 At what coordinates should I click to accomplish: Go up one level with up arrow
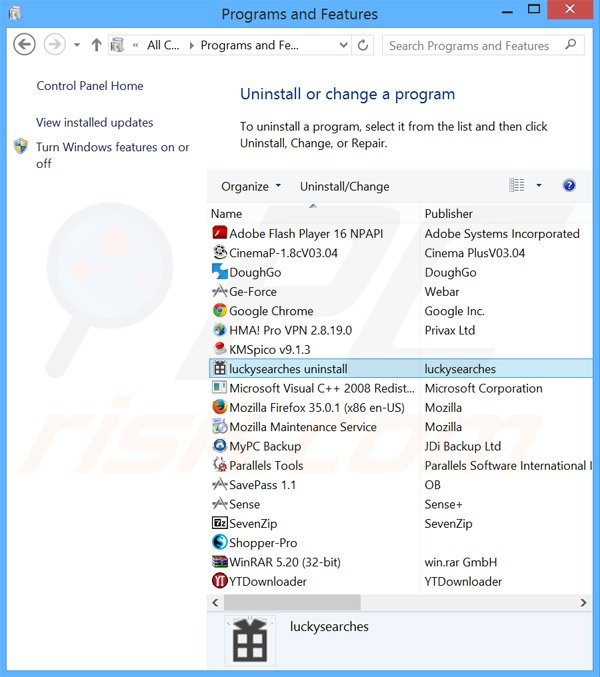click(96, 45)
